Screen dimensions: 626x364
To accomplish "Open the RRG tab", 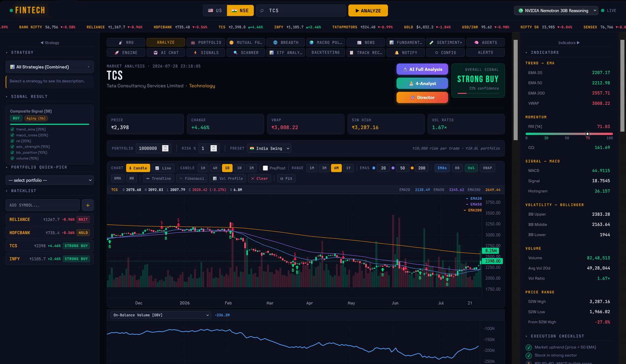I will pyautogui.click(x=126, y=42).
